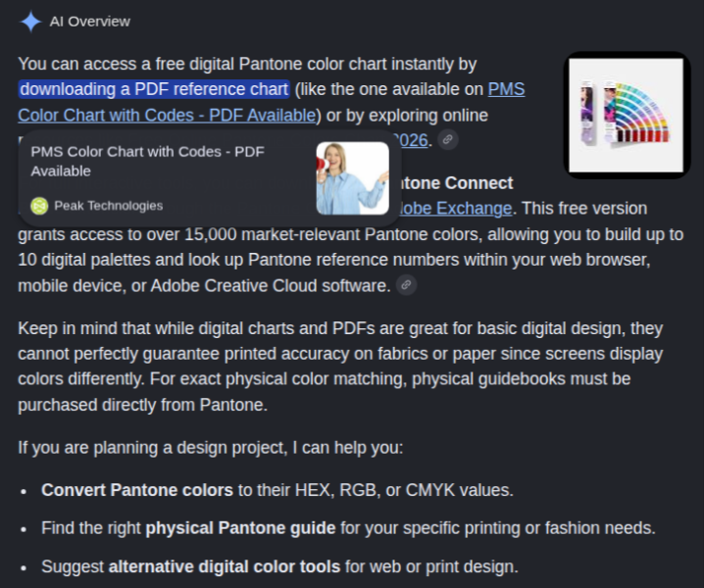Click bold 'physical Pantone guide' suggestion
Screen dimensions: 704x588
pyautogui.click(x=240, y=528)
